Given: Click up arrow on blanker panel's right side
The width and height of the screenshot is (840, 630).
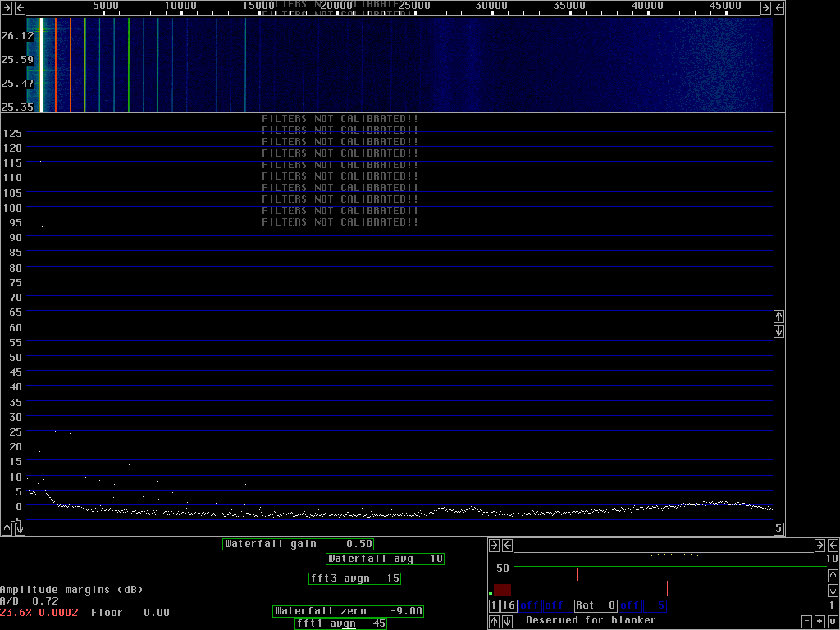Looking at the screenshot, I should point(833,575).
